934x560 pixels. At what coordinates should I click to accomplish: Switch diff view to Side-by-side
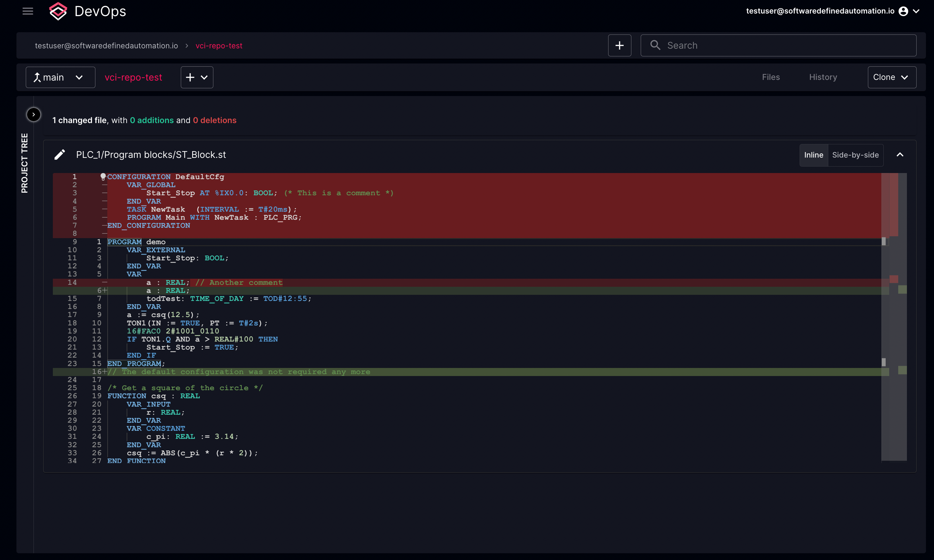[x=855, y=155]
